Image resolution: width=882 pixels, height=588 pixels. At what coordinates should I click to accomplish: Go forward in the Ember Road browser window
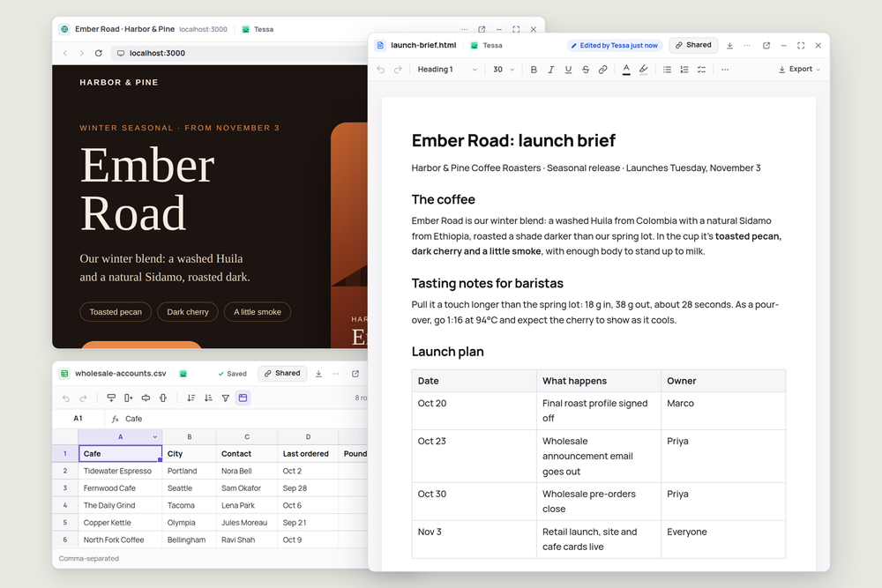click(x=81, y=53)
